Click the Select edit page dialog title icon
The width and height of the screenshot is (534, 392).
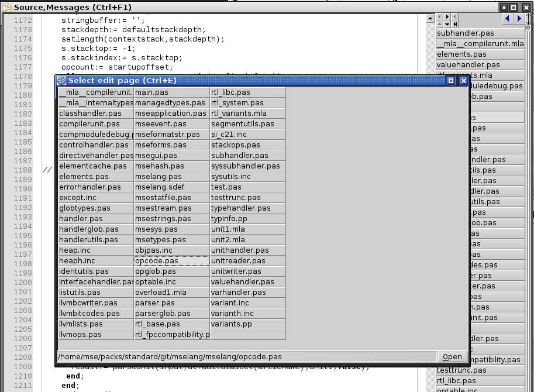[x=61, y=81]
